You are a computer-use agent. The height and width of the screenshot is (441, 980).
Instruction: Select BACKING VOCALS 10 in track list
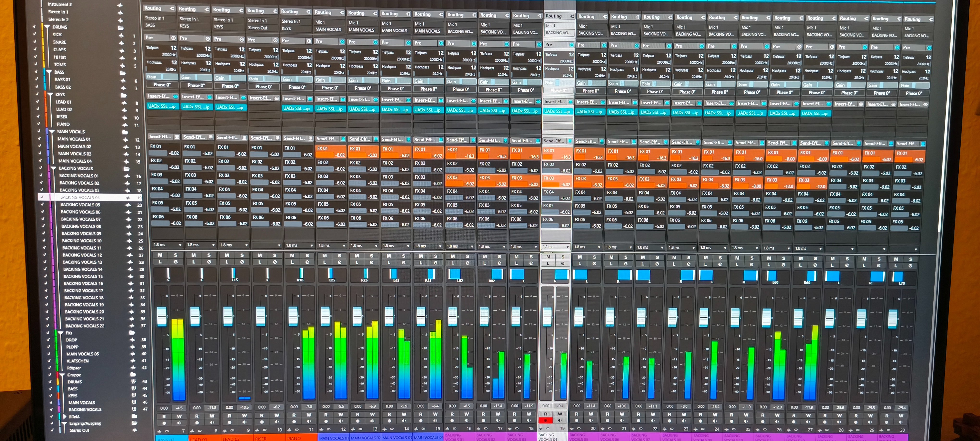[x=82, y=241]
